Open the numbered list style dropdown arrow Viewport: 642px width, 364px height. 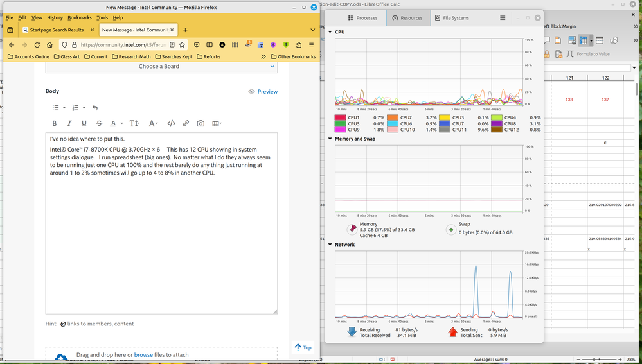[x=84, y=108]
